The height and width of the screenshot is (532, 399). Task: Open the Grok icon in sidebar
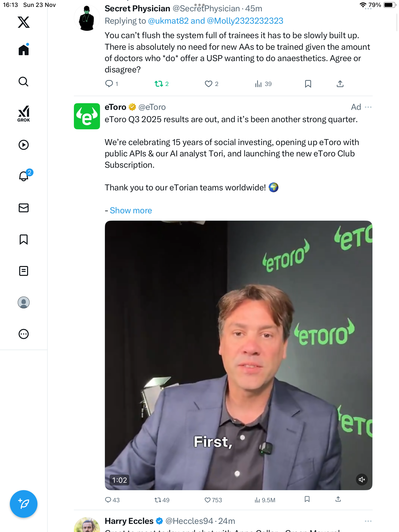coord(24,114)
